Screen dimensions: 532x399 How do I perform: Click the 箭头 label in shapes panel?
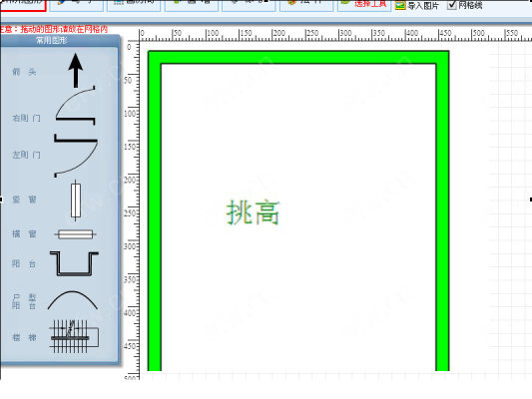click(24, 72)
